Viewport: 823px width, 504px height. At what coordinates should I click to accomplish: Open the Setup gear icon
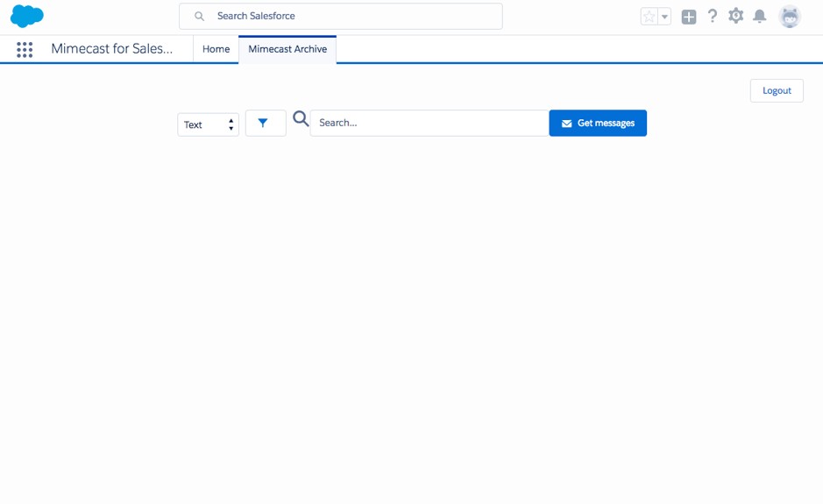click(736, 16)
